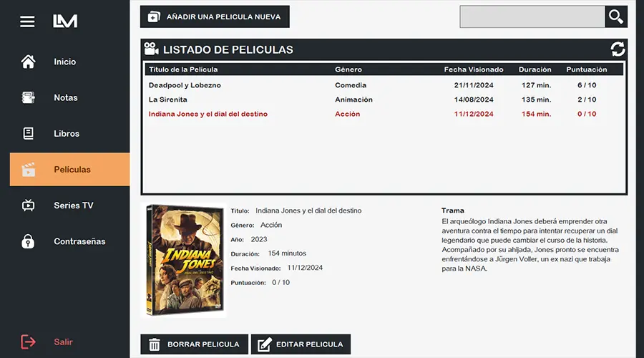Viewport: 644px width, 358px height.
Task: Click the Indiana Jones DVD cover thumbnail
Action: tap(184, 260)
